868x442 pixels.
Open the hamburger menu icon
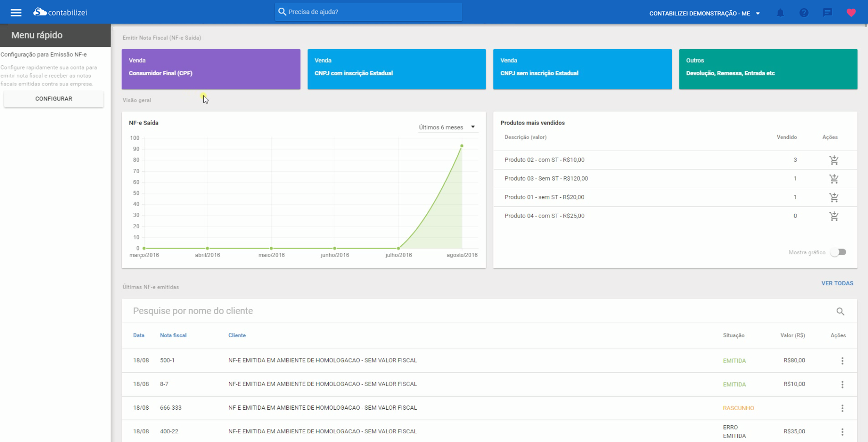[16, 13]
